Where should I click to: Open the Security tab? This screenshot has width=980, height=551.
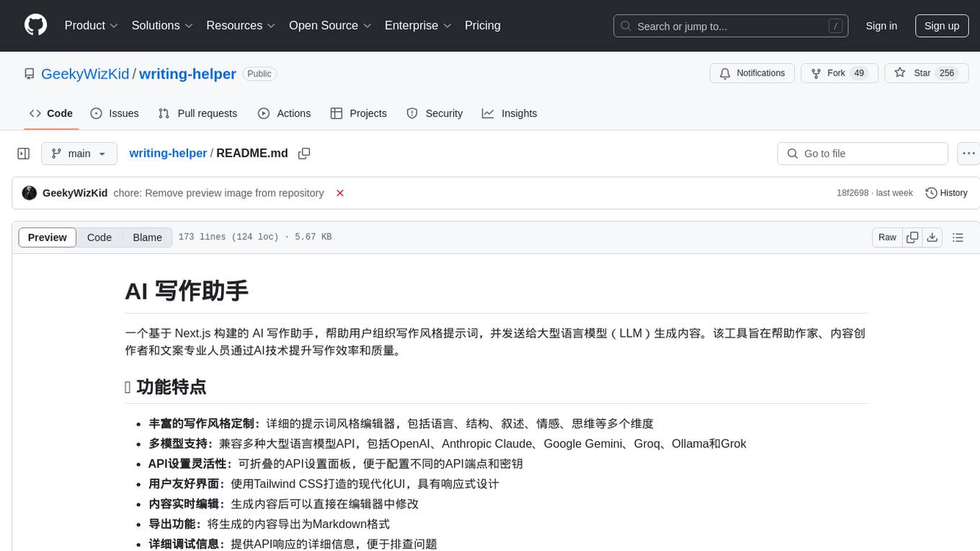(435, 113)
